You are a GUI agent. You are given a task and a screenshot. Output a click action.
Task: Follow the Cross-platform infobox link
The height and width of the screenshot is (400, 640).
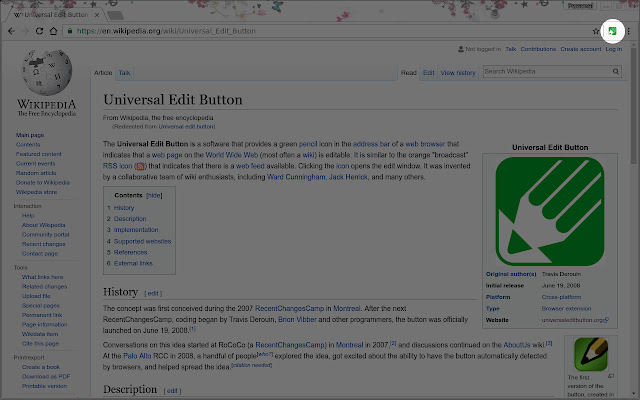pos(561,297)
